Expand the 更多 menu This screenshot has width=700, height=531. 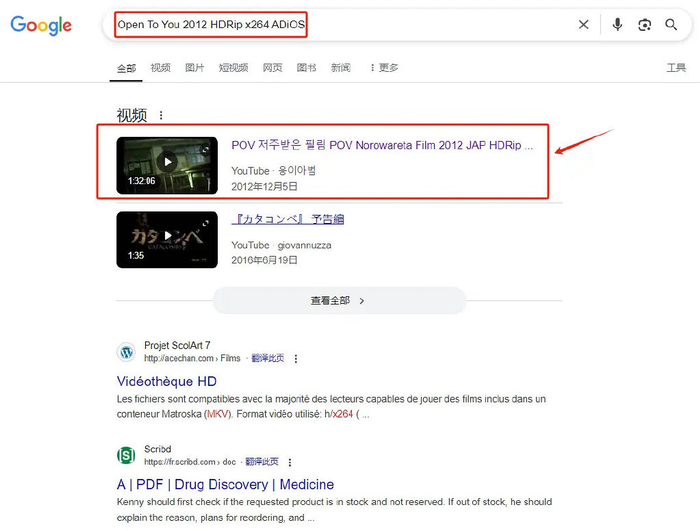click(x=384, y=67)
